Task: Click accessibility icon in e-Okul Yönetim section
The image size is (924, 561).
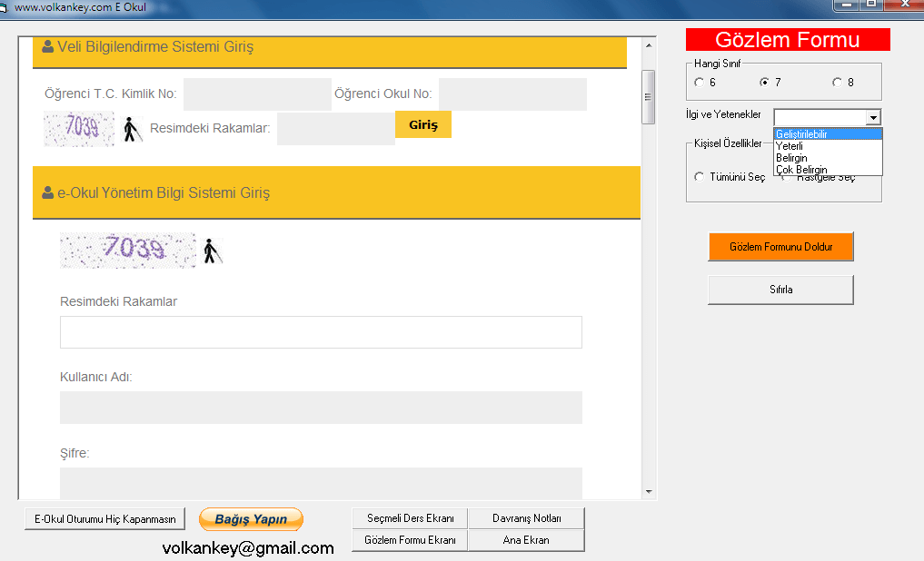Action: [x=212, y=251]
